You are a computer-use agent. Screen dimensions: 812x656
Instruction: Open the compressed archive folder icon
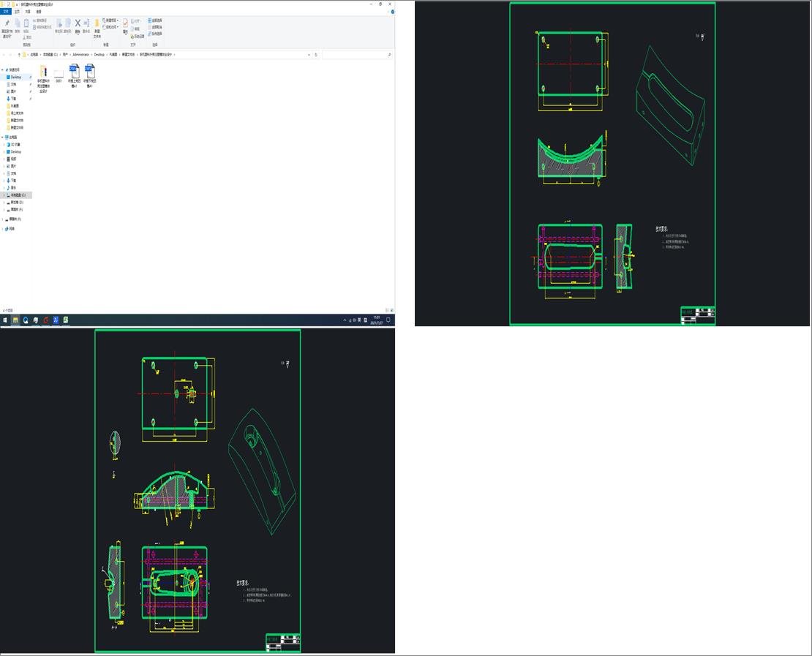click(43, 72)
